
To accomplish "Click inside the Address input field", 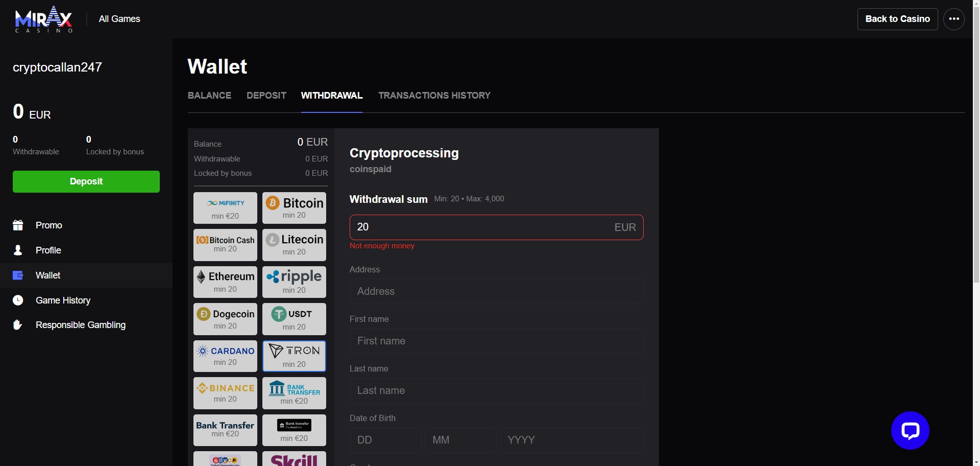I will 496,291.
